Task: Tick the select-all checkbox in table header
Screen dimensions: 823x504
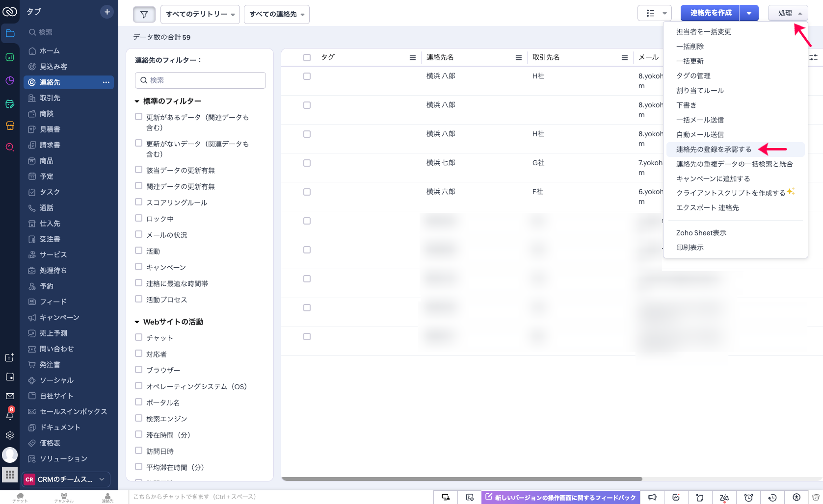Action: coord(307,57)
